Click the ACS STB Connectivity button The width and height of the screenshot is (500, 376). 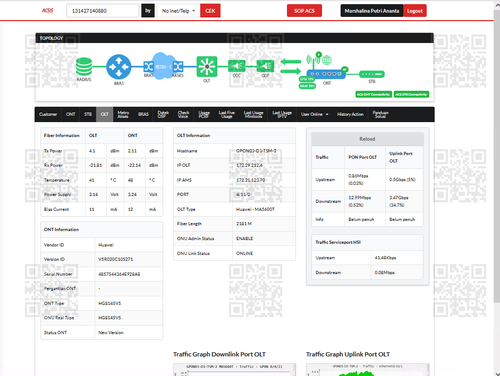click(411, 94)
